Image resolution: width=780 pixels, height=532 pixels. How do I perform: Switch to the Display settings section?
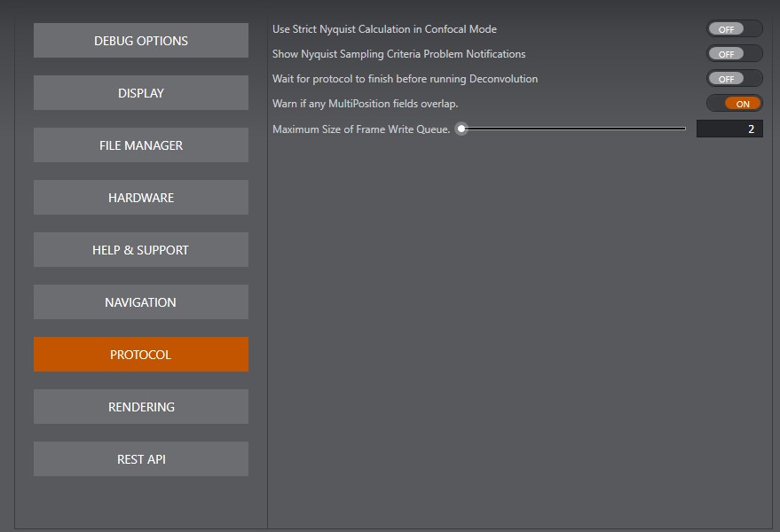coord(141,93)
